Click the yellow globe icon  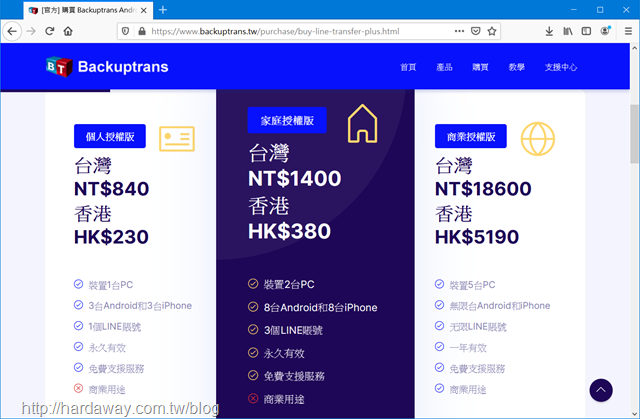point(538,139)
